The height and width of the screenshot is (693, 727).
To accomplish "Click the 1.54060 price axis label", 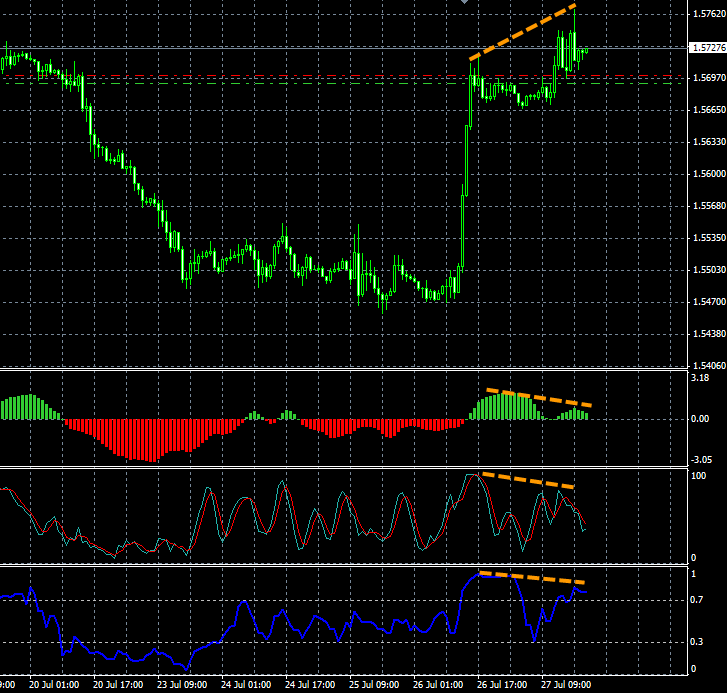I will (709, 366).
